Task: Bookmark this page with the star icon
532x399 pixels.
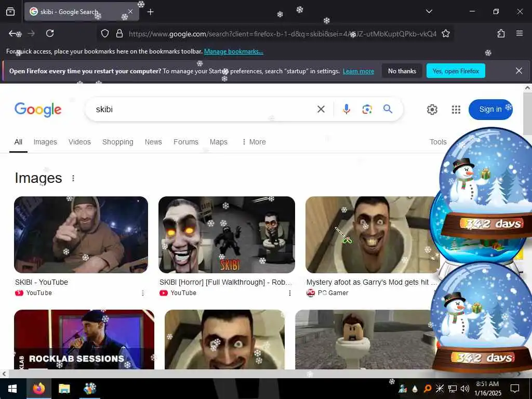Action: tap(445, 33)
